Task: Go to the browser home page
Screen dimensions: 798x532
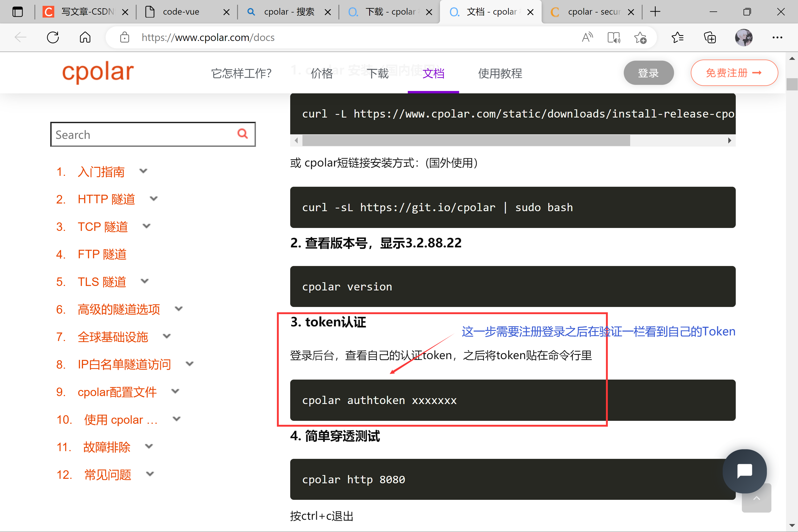Action: pos(85,37)
